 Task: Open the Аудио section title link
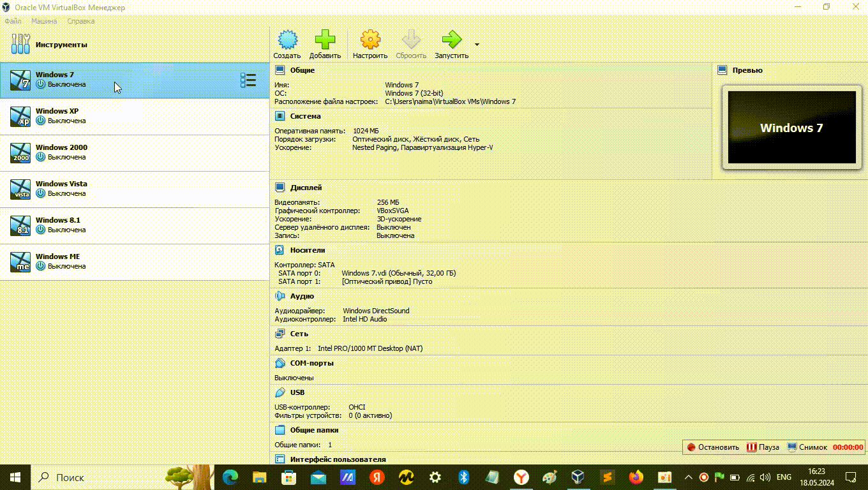coord(302,296)
